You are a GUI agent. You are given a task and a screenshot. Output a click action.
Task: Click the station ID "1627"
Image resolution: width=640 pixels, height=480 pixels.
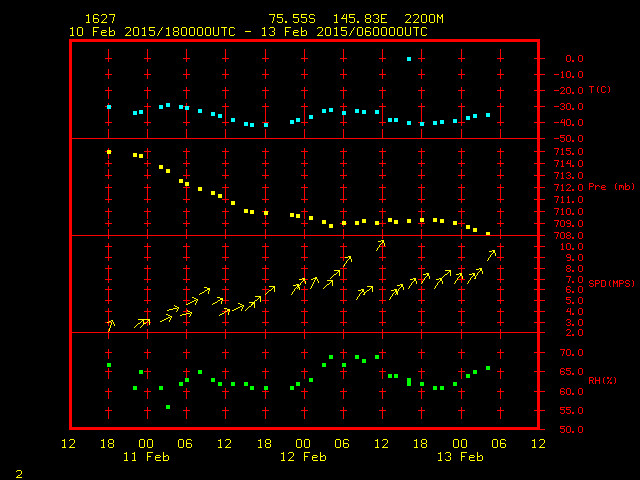click(100, 19)
